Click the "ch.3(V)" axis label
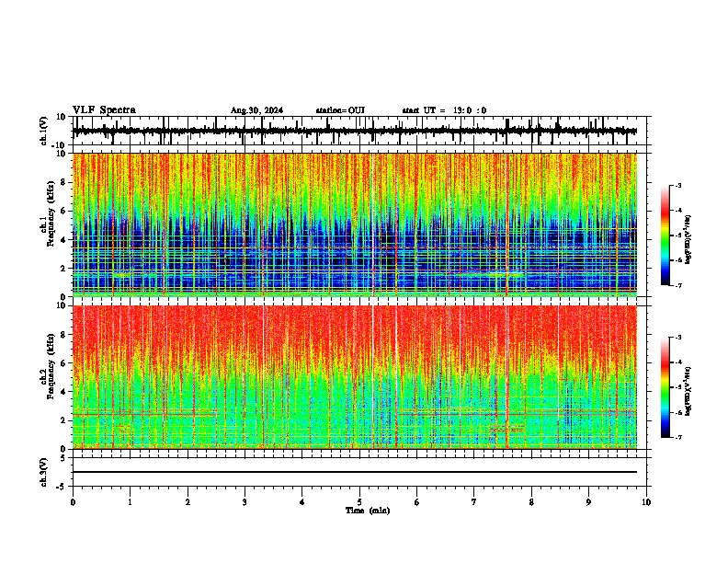This screenshot has width=728, height=563. pos(44,472)
